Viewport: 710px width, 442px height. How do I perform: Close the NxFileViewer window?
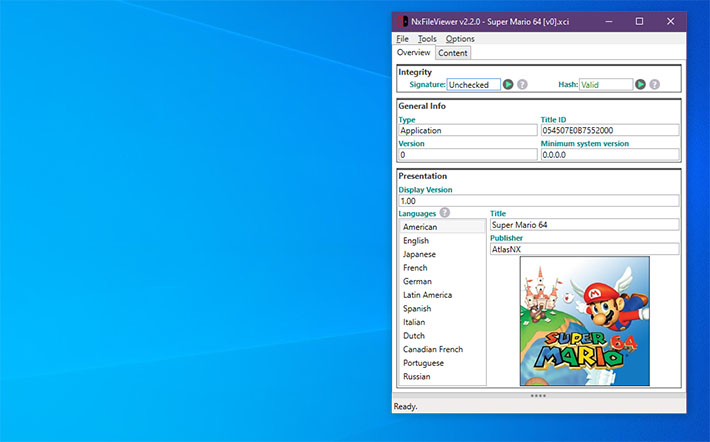coord(671,21)
